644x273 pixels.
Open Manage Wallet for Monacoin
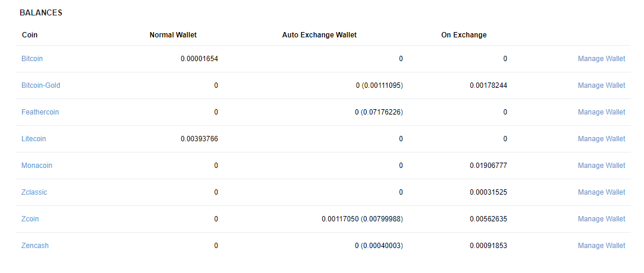point(601,166)
